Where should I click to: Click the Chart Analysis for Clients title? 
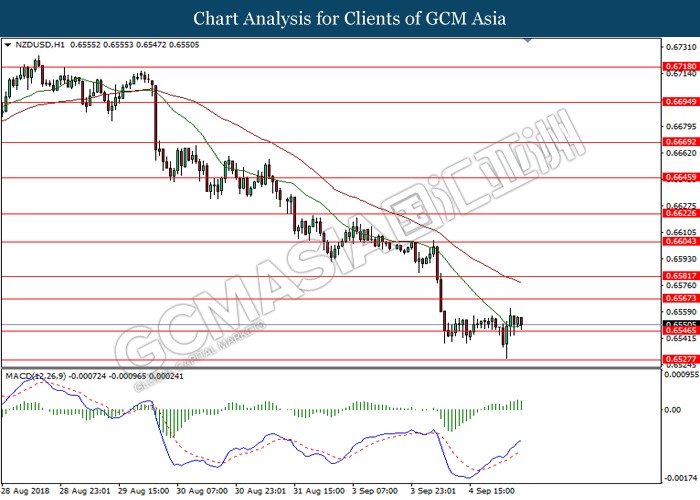pos(350,19)
